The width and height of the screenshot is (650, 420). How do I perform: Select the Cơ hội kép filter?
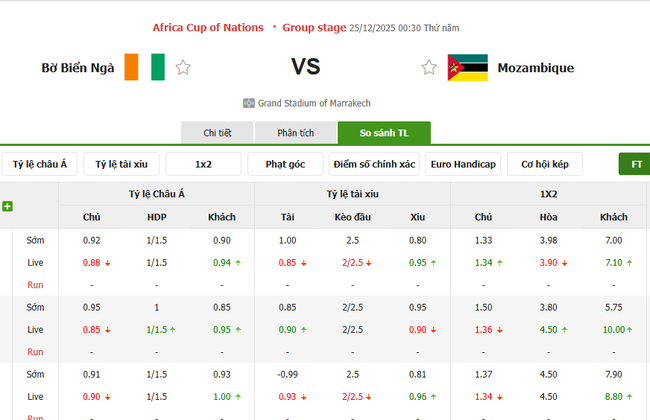point(545,164)
